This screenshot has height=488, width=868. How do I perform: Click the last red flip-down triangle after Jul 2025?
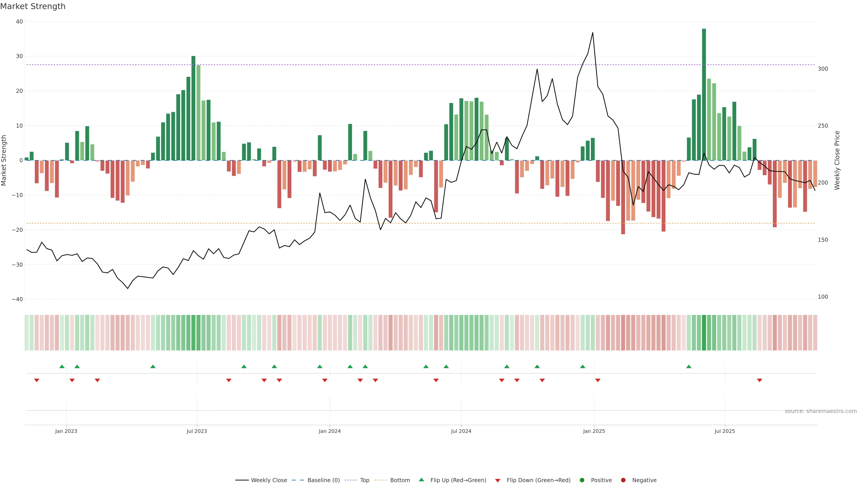click(759, 380)
